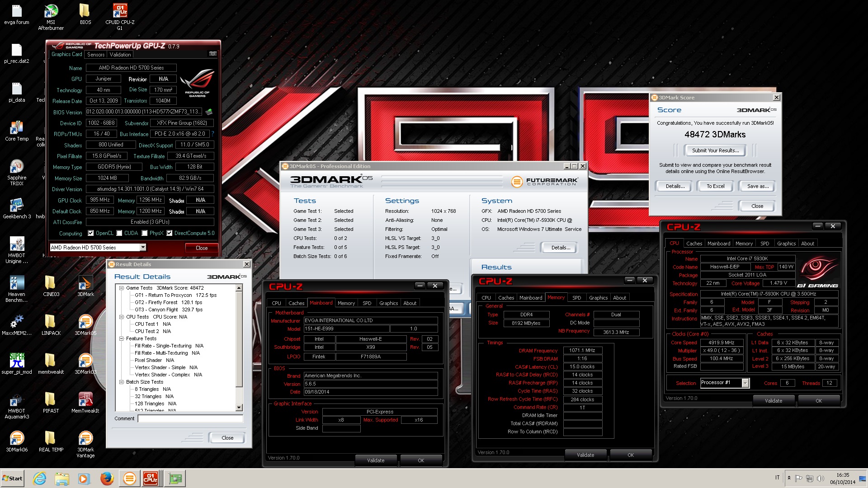
Task: Click the Result Details vertical scrollbar thumb
Action: (x=239, y=339)
